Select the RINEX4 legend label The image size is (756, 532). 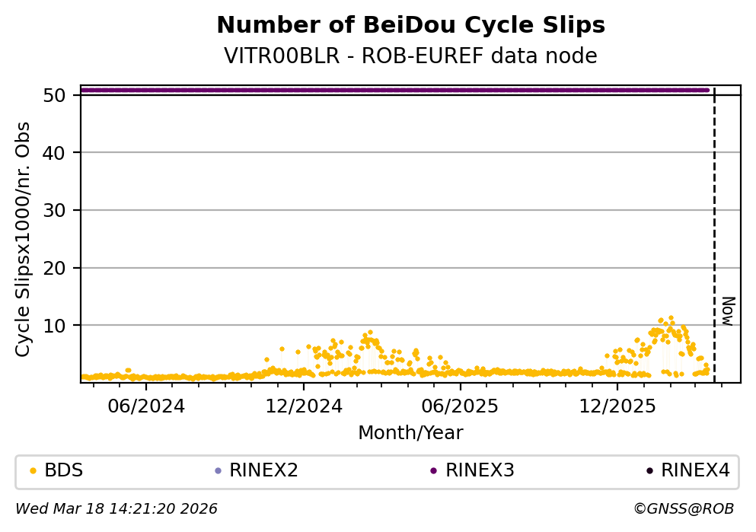(695, 471)
